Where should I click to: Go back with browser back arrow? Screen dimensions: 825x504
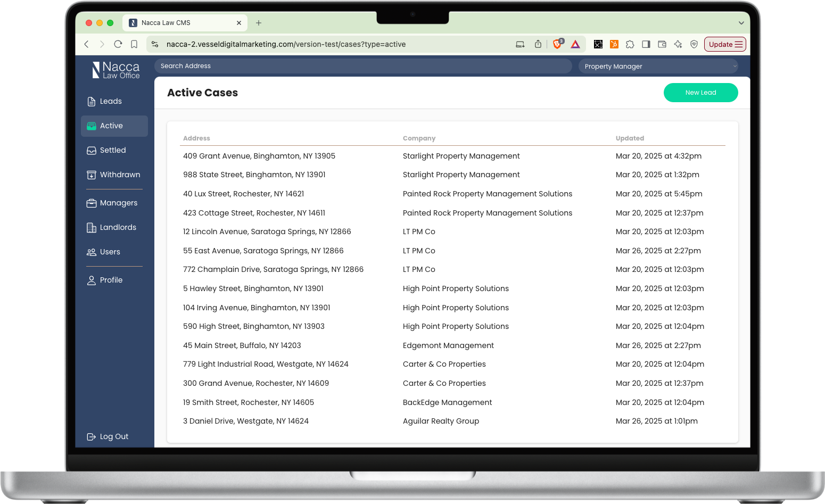[87, 44]
